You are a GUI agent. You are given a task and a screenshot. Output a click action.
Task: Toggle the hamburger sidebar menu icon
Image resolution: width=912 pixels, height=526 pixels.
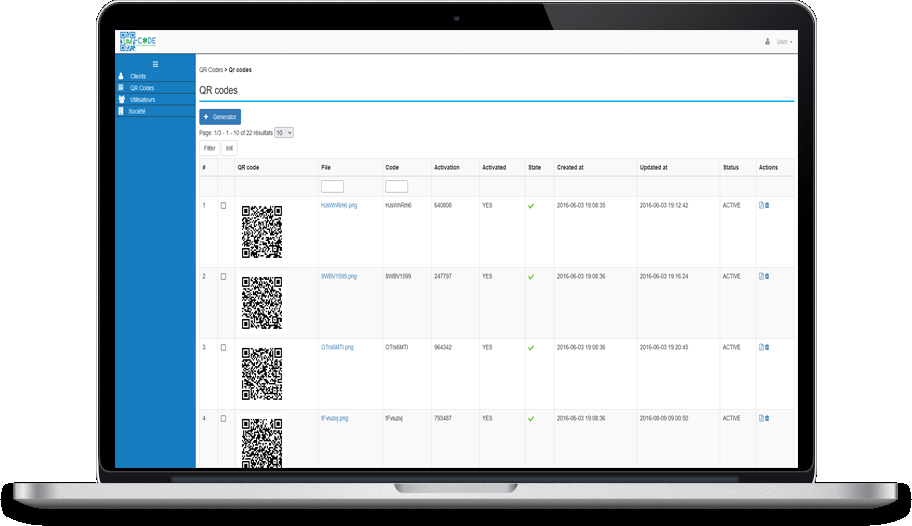(x=155, y=64)
